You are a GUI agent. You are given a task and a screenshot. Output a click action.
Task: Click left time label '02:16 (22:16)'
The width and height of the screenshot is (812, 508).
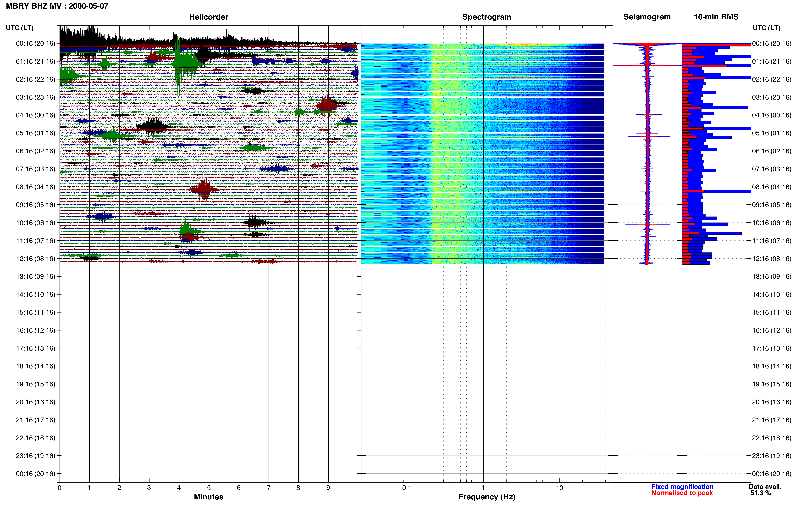36,79
